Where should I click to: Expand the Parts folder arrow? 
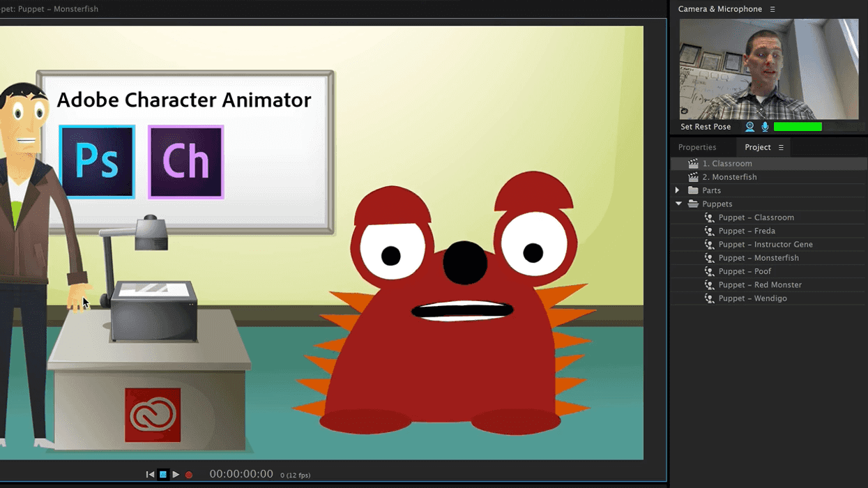(x=677, y=190)
